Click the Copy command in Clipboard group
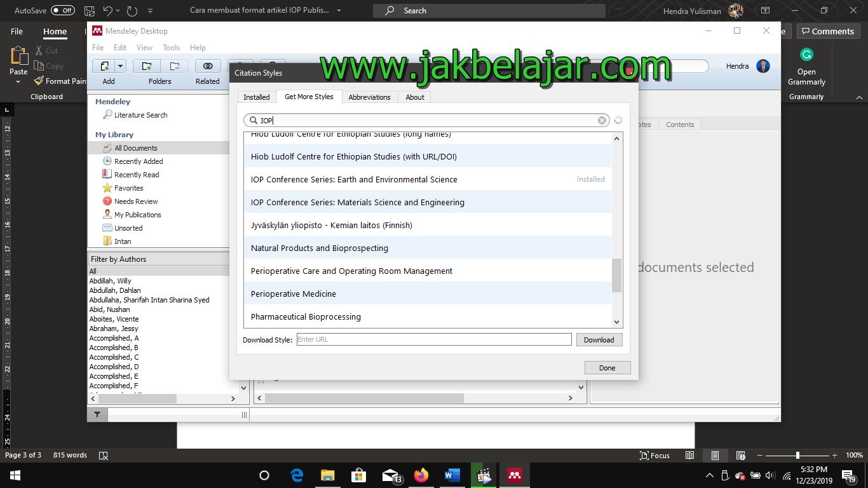The height and width of the screenshot is (488, 868). [49, 66]
